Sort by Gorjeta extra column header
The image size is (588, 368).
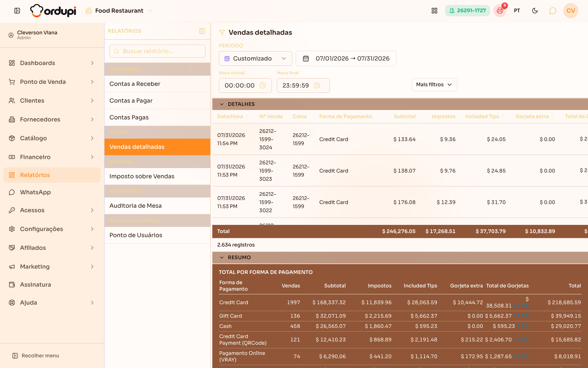click(535, 117)
